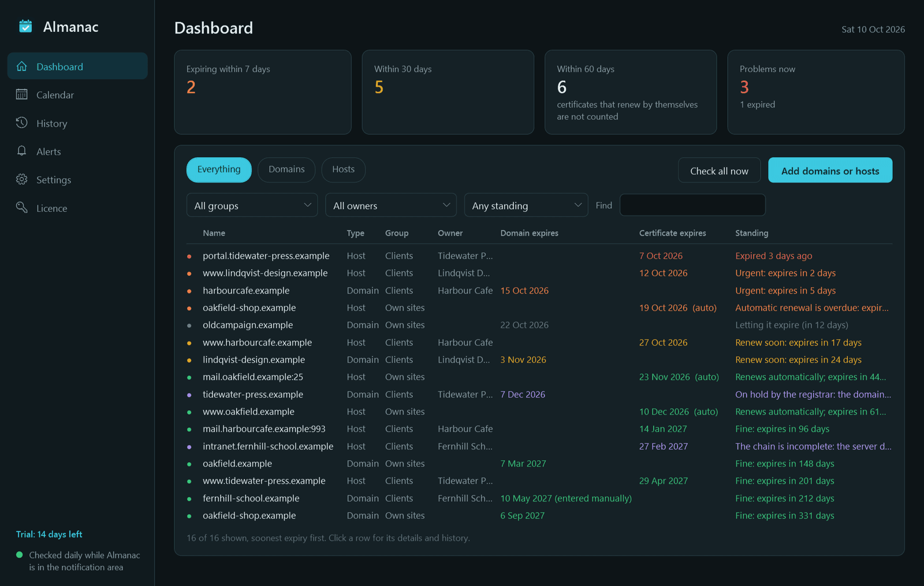This screenshot has height=586, width=924.
Task: Click the Dashboard home icon
Action: (22, 66)
